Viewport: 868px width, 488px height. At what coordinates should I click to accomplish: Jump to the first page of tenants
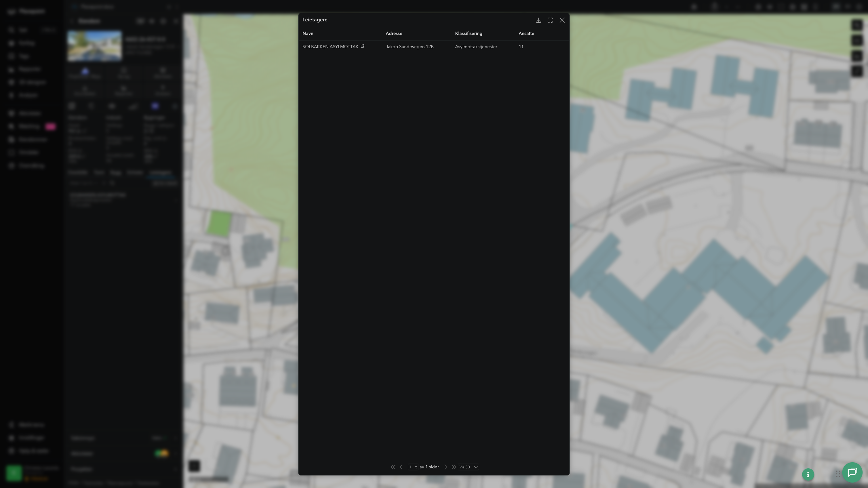pos(393,467)
